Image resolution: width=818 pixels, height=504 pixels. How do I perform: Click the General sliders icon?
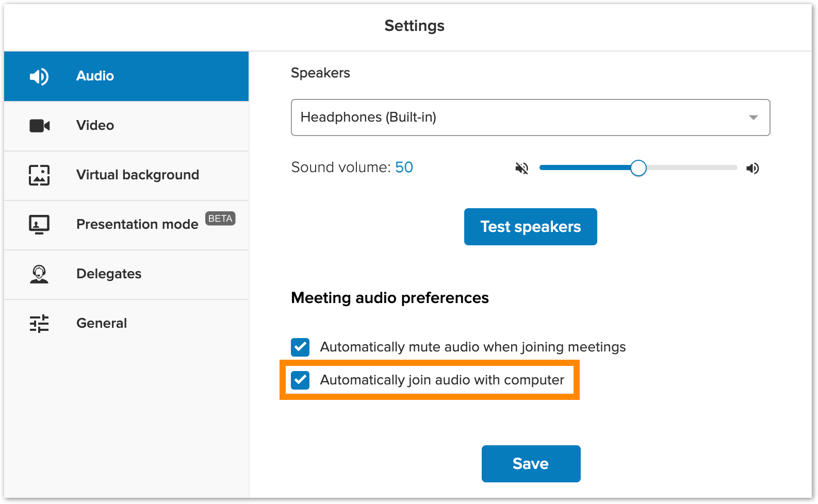tap(39, 324)
